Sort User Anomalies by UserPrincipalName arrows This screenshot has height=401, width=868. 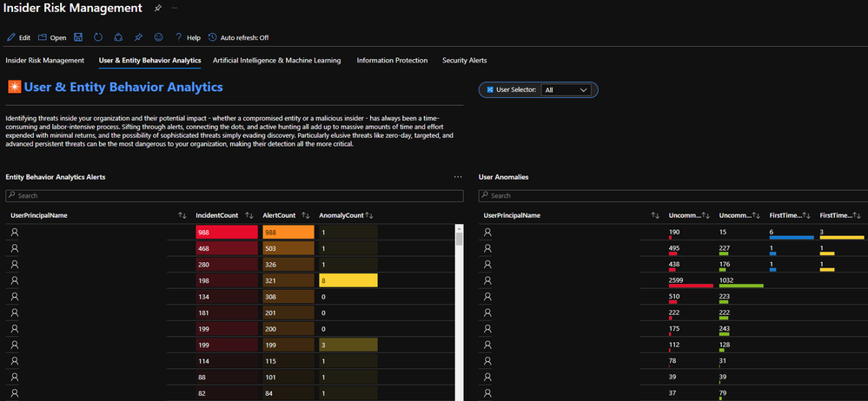point(655,215)
